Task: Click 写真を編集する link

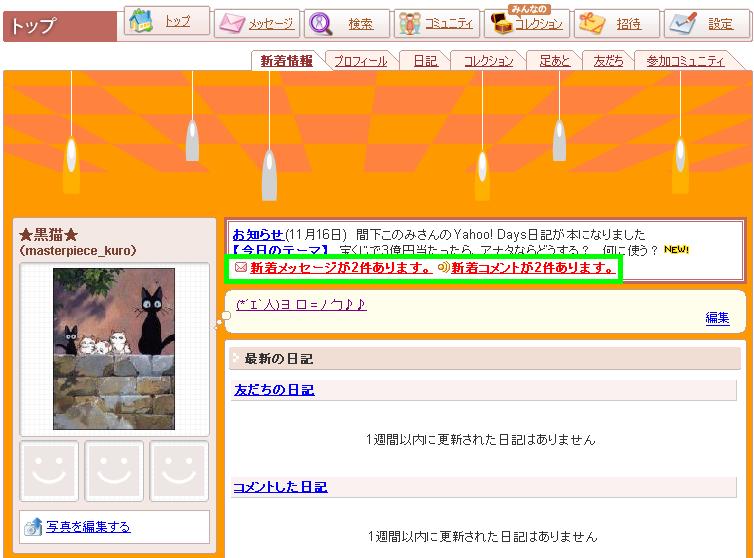Action: [x=88, y=527]
